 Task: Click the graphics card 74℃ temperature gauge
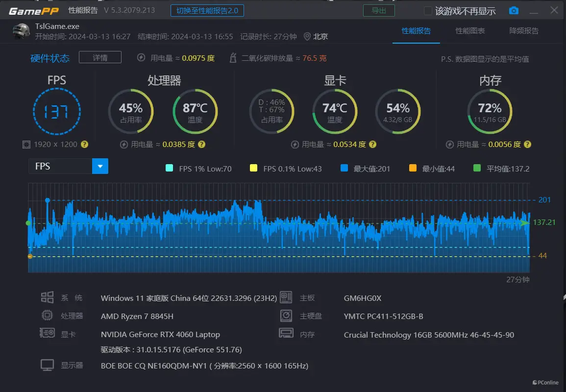335,111
